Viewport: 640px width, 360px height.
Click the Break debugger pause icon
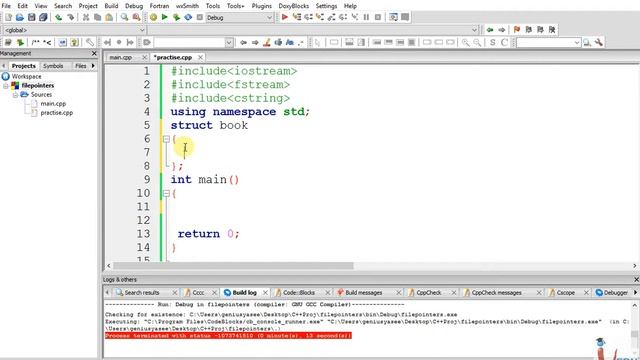point(366,17)
